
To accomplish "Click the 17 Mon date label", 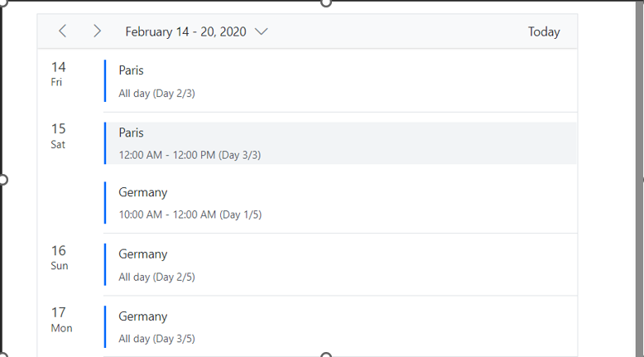I will (60, 319).
